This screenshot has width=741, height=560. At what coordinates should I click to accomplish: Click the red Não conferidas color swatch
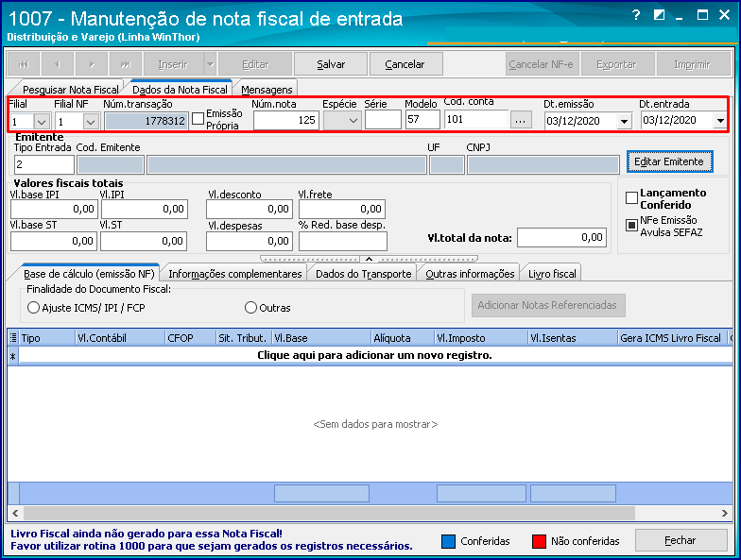(539, 541)
